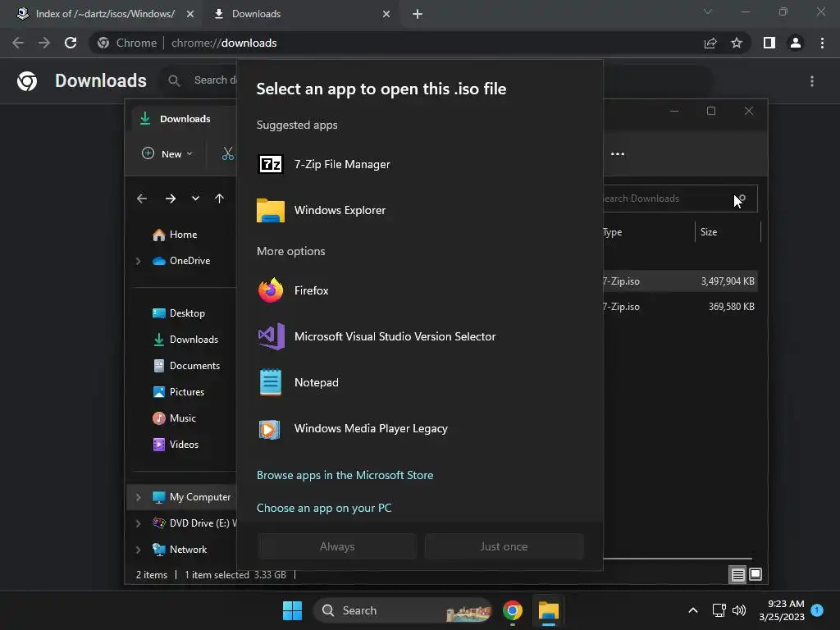The width and height of the screenshot is (840, 630).
Task: Open the See more ellipsis in Explorer toolbar
Action: click(617, 153)
